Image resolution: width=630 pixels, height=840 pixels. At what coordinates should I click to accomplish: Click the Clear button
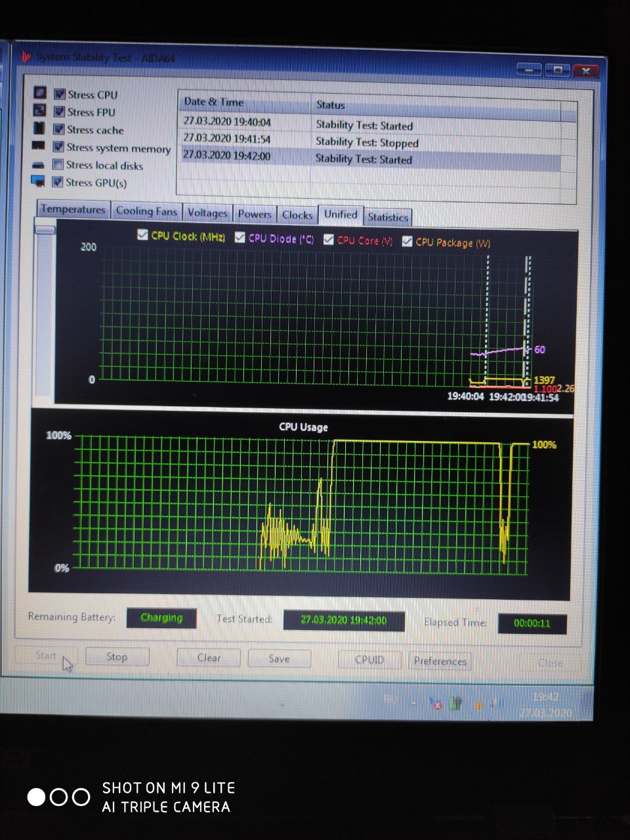(x=209, y=658)
